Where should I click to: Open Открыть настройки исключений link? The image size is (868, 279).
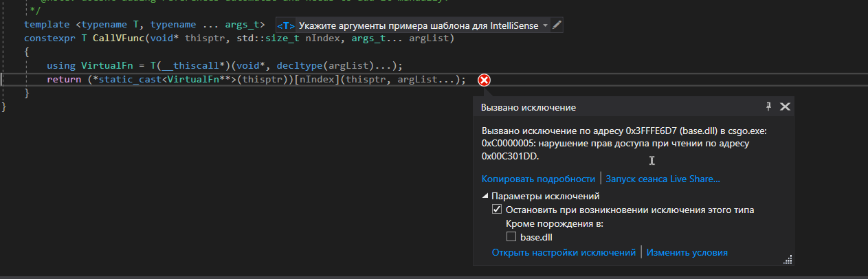[x=564, y=252]
